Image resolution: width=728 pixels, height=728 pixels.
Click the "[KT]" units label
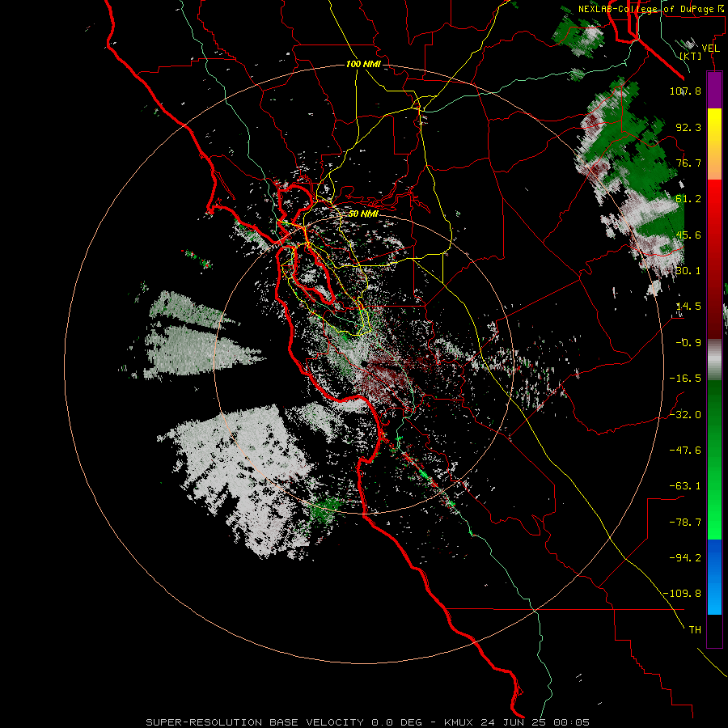click(x=691, y=56)
